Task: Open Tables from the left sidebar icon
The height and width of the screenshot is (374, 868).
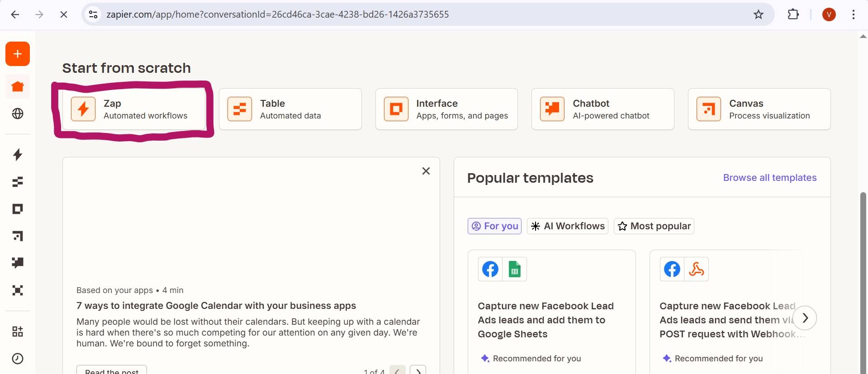Action: tap(18, 182)
